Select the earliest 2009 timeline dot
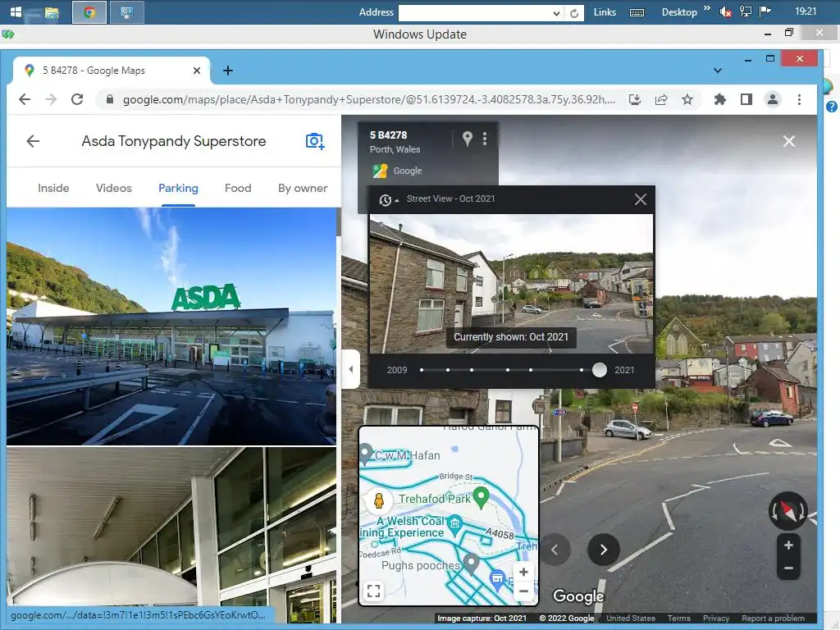 click(x=422, y=370)
